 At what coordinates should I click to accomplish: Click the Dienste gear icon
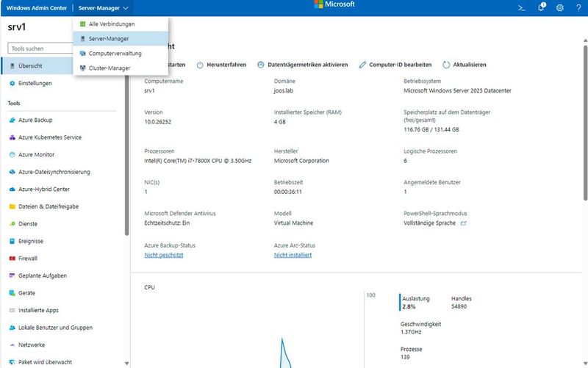coord(12,224)
